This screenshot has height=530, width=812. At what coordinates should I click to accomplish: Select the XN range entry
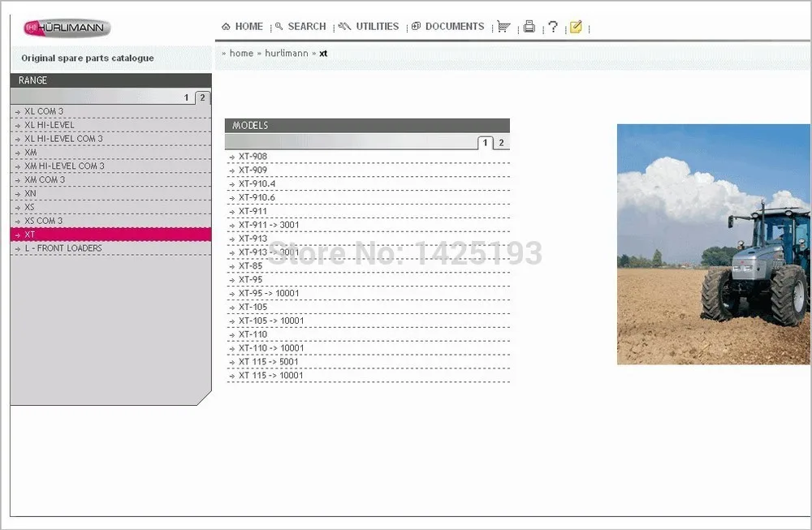tap(110, 193)
